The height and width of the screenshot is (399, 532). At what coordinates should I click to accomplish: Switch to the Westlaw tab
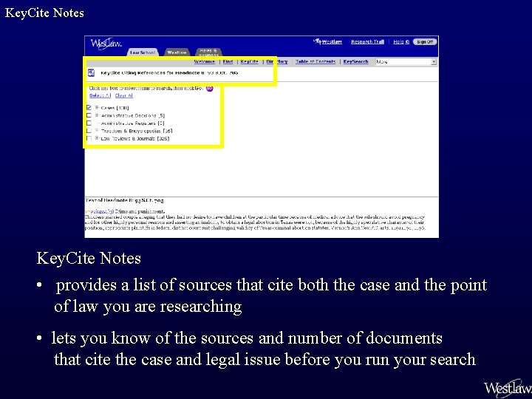coord(177,52)
